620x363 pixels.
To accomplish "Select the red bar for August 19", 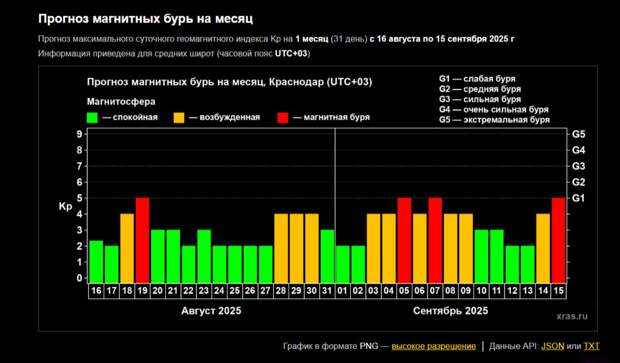I will (x=142, y=240).
